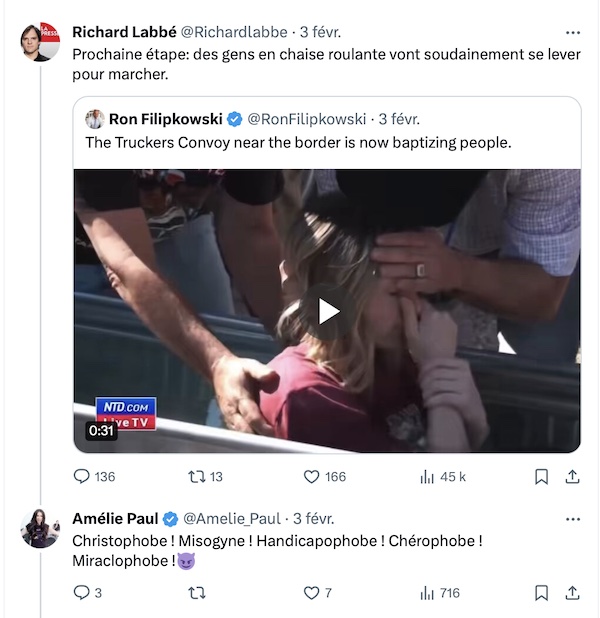Viewport: 600px width, 618px height.
Task: Like Richard Labbé's tweet
Action: [312, 476]
